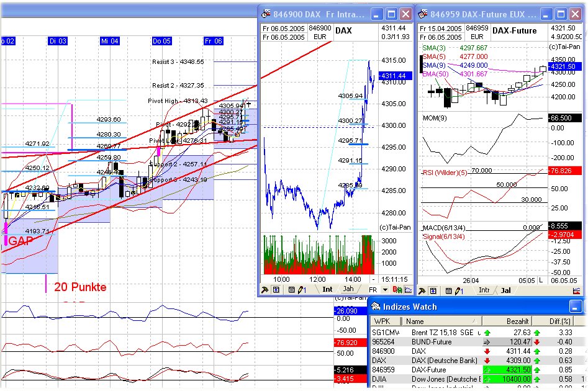
Task: Toggle the pin-window icon in DAX-Future toolbar
Action: [x=433, y=290]
